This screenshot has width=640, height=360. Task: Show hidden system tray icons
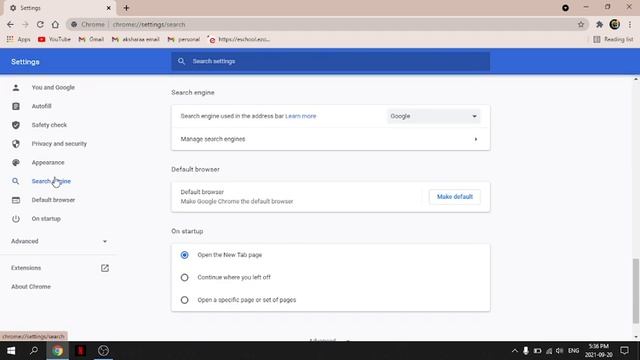coord(515,351)
